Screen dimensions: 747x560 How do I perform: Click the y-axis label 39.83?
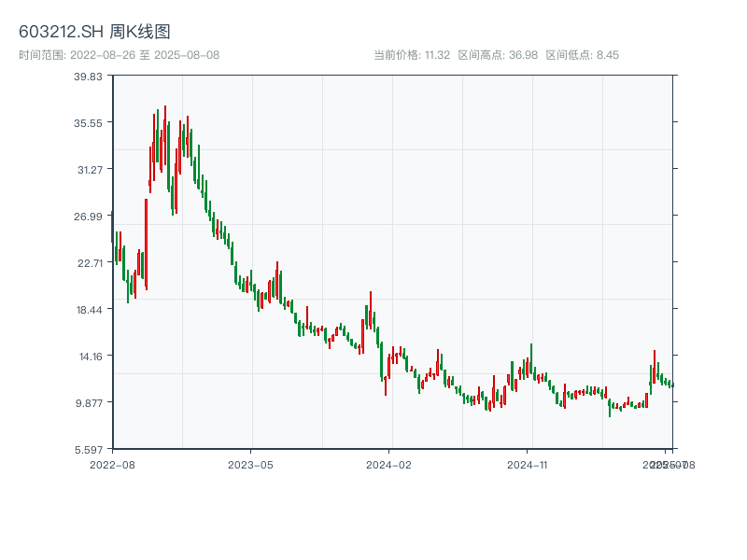coord(88,77)
